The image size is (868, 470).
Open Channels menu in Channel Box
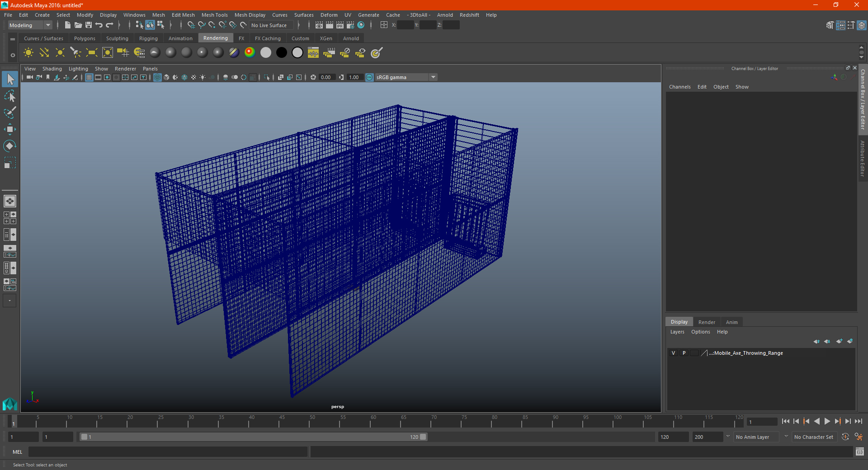680,87
